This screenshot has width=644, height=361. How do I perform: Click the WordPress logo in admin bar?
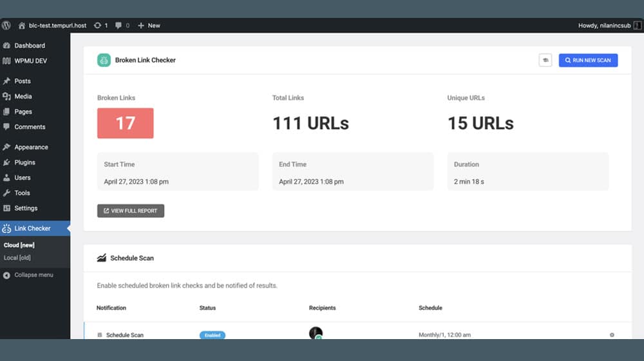(x=6, y=25)
